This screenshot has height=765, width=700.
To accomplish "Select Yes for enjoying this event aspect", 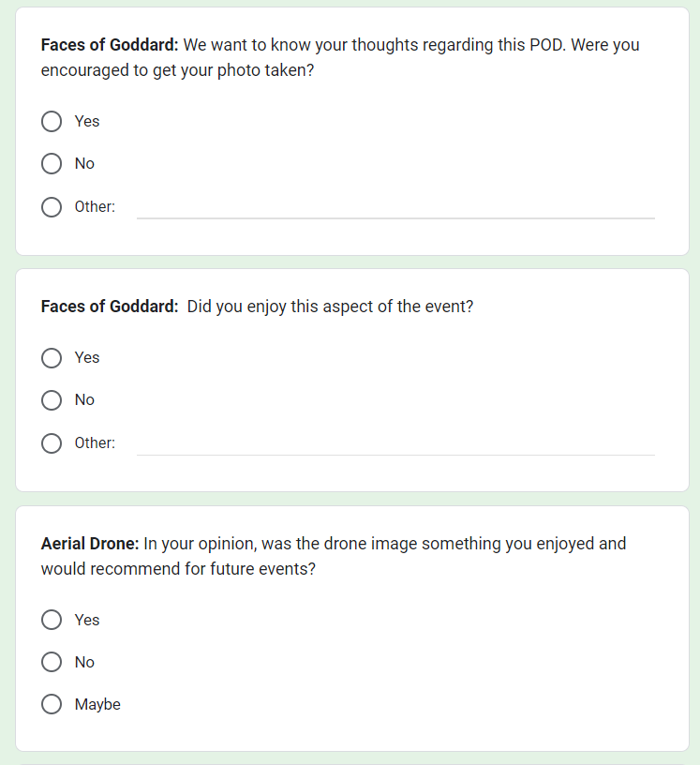I will pos(52,358).
